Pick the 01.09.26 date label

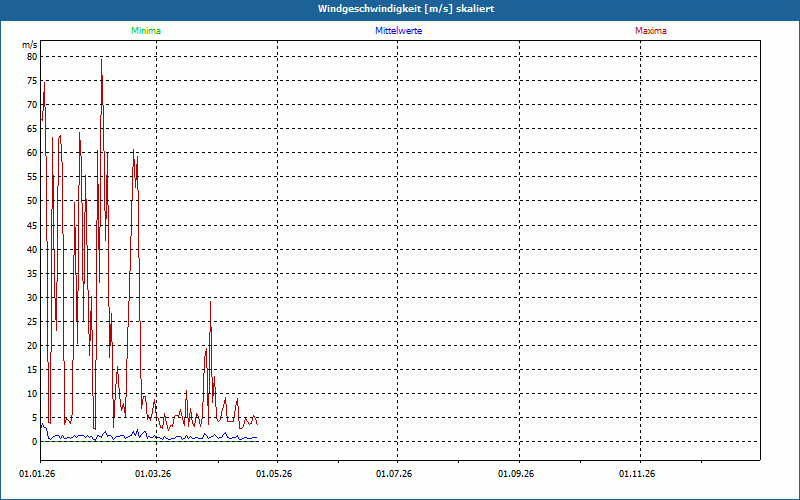(x=516, y=474)
